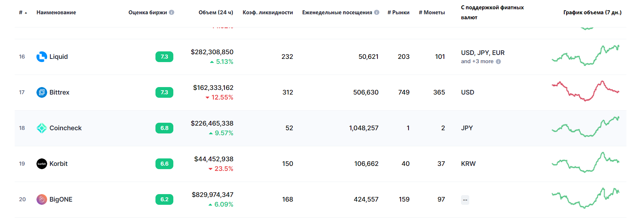This screenshot has height=223, width=644.
Task: Click Coincheck weekly visits 1,048,257
Action: coord(364,128)
